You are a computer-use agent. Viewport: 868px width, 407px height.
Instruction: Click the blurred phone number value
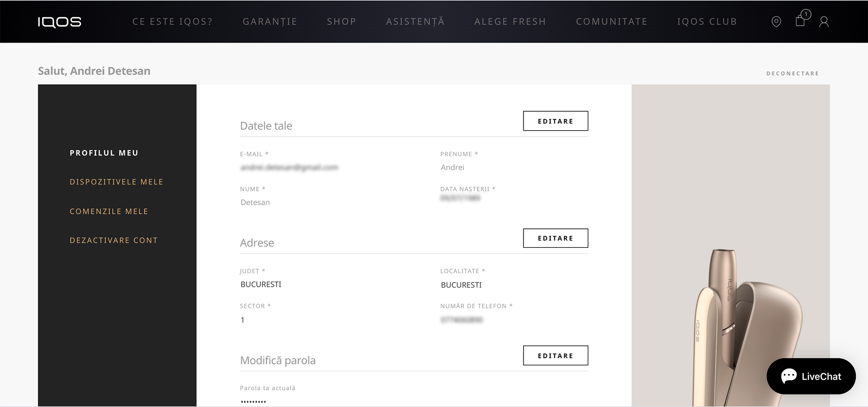tap(462, 320)
